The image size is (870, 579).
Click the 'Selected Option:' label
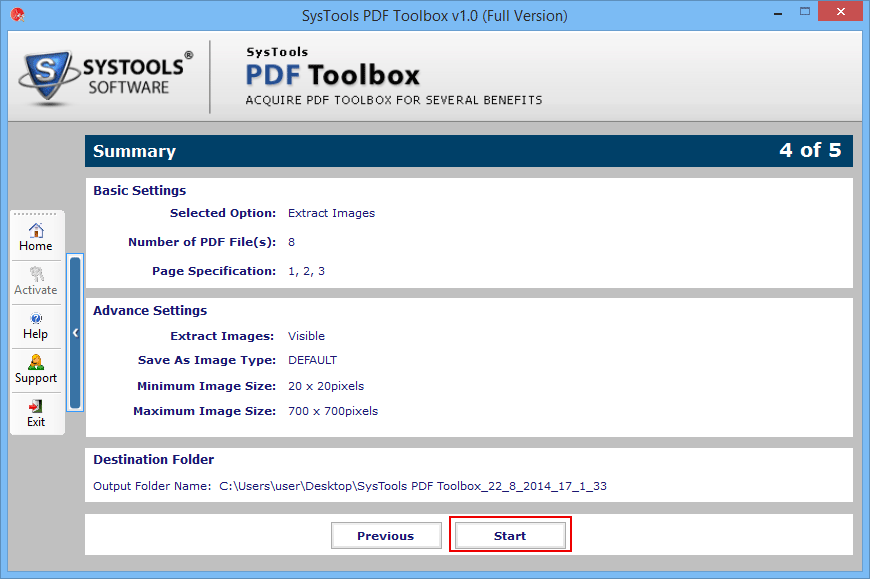223,214
